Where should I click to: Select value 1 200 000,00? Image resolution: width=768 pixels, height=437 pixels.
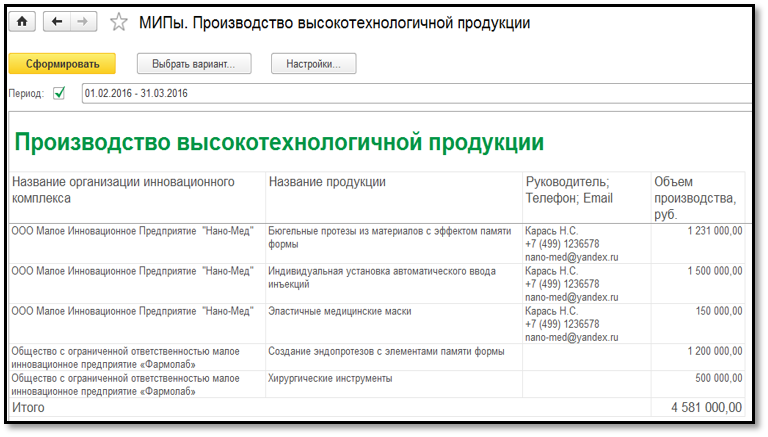click(x=715, y=351)
